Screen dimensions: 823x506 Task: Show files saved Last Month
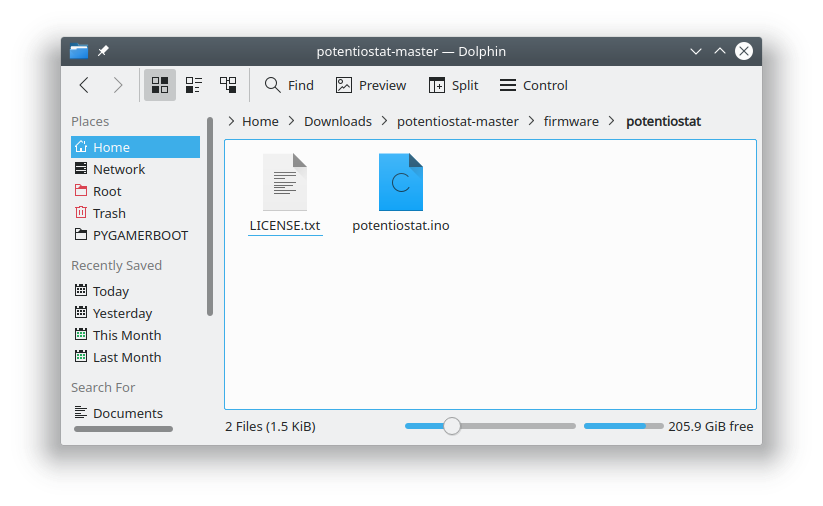tap(135, 357)
